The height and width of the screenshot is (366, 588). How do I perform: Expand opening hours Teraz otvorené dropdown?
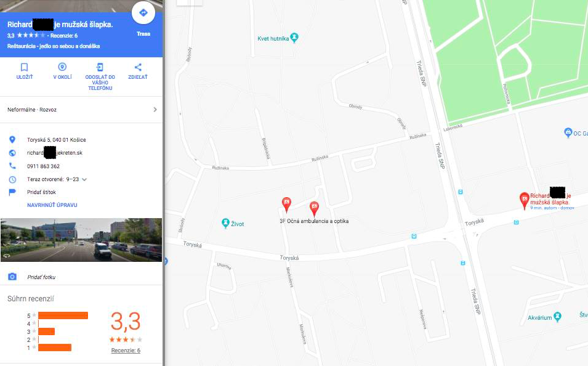(84, 179)
